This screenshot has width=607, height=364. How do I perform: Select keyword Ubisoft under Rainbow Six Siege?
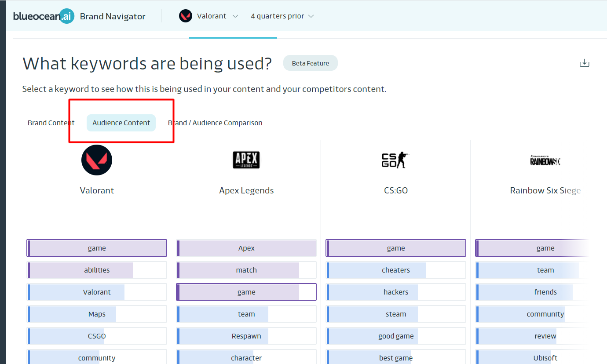pyautogui.click(x=532, y=357)
